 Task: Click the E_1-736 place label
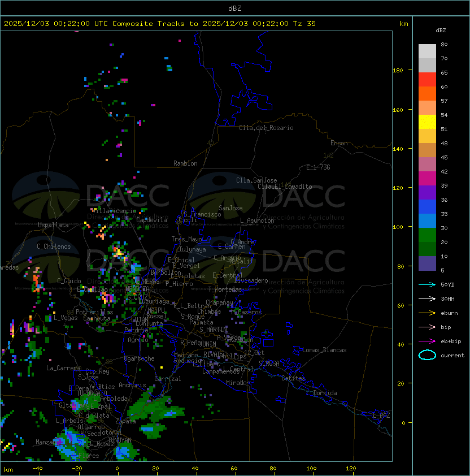click(318, 167)
